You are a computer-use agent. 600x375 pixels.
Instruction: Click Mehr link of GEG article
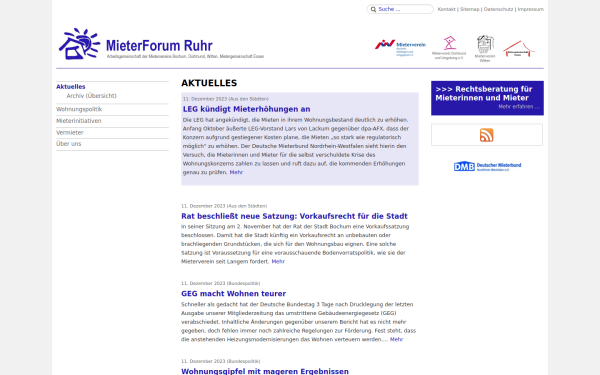[396, 339]
